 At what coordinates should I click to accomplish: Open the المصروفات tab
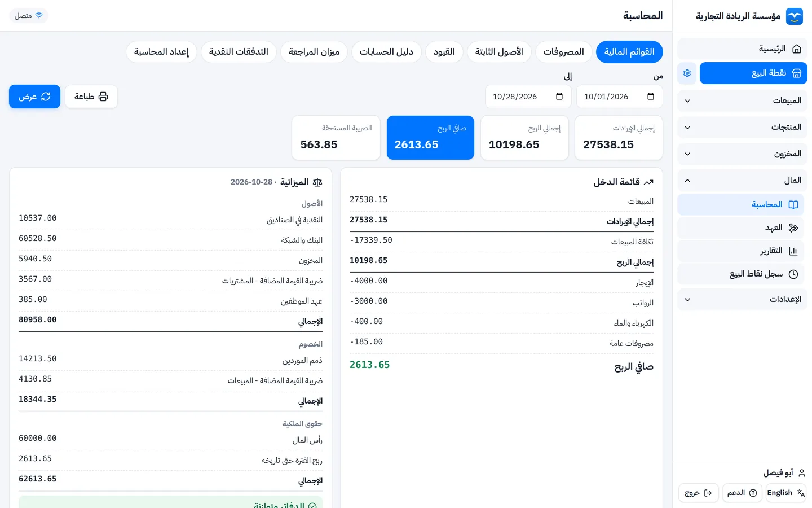(564, 52)
